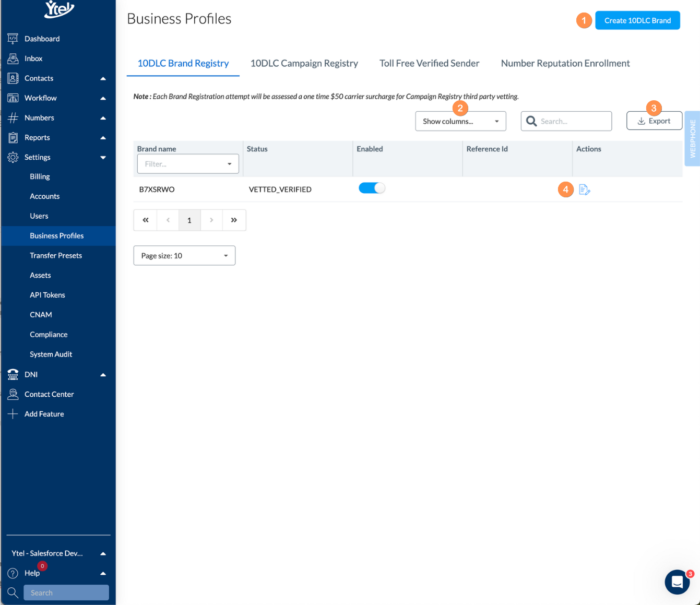Open the Users settings item

tap(39, 216)
